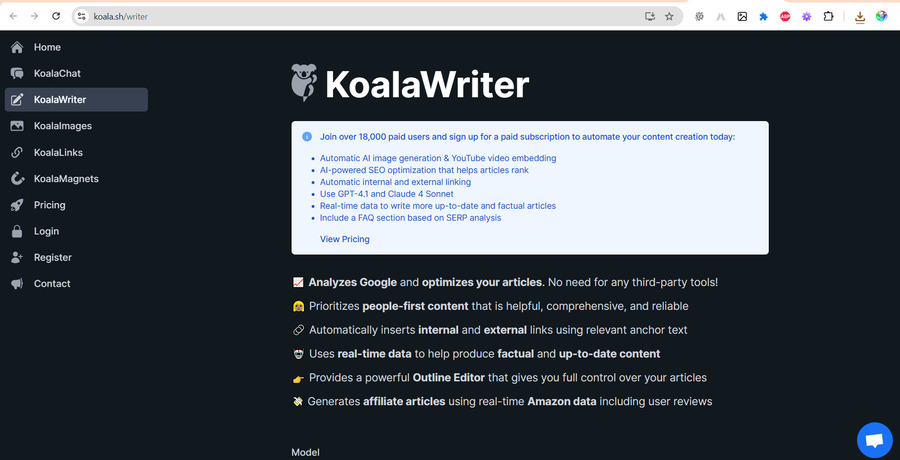Click the purple gear extension icon
The height and width of the screenshot is (460, 900).
click(x=806, y=17)
